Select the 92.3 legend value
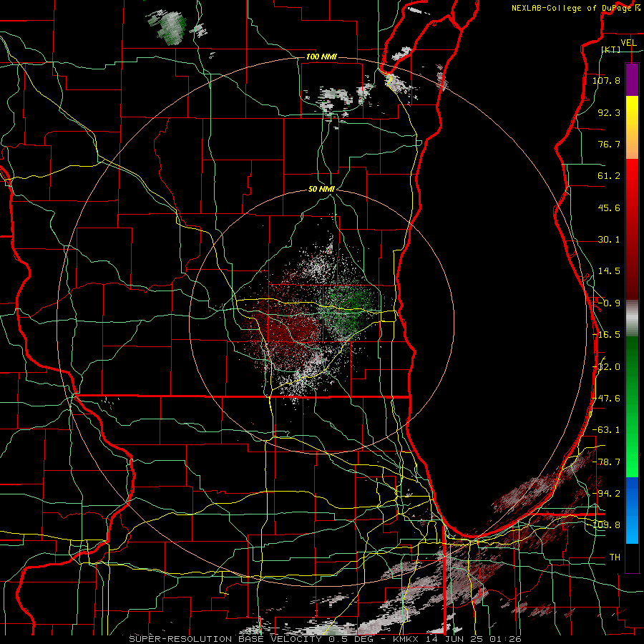 tap(609, 112)
